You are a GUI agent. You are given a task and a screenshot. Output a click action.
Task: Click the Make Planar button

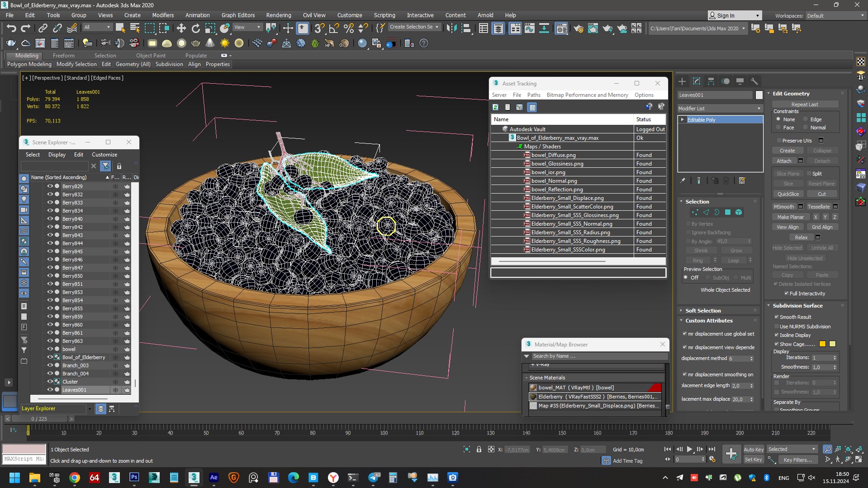click(x=790, y=217)
